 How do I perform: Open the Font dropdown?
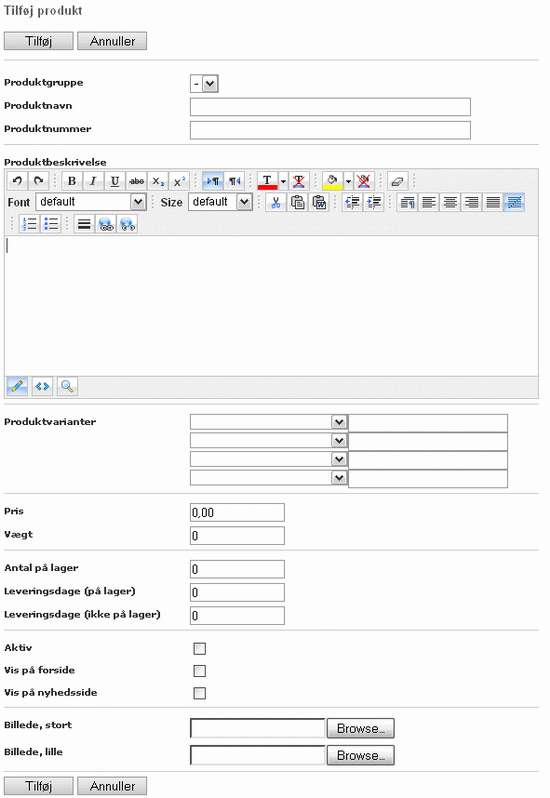click(91, 202)
